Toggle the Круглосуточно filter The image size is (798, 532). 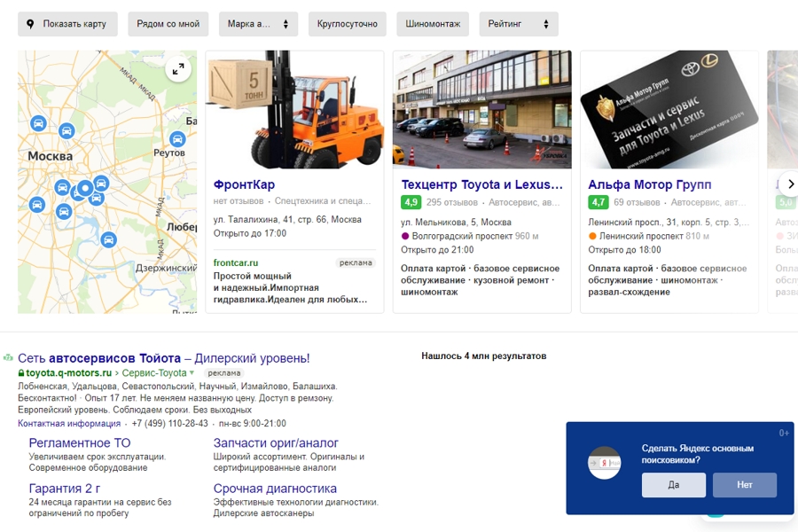(x=347, y=24)
